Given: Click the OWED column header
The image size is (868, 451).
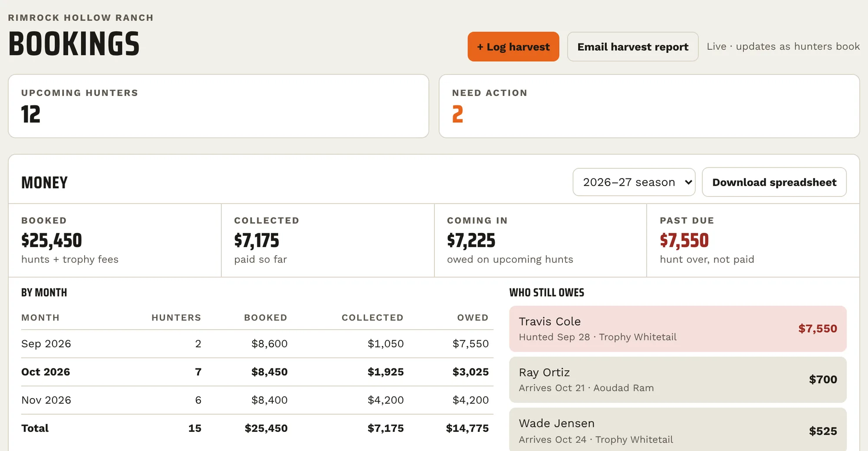Looking at the screenshot, I should [473, 317].
